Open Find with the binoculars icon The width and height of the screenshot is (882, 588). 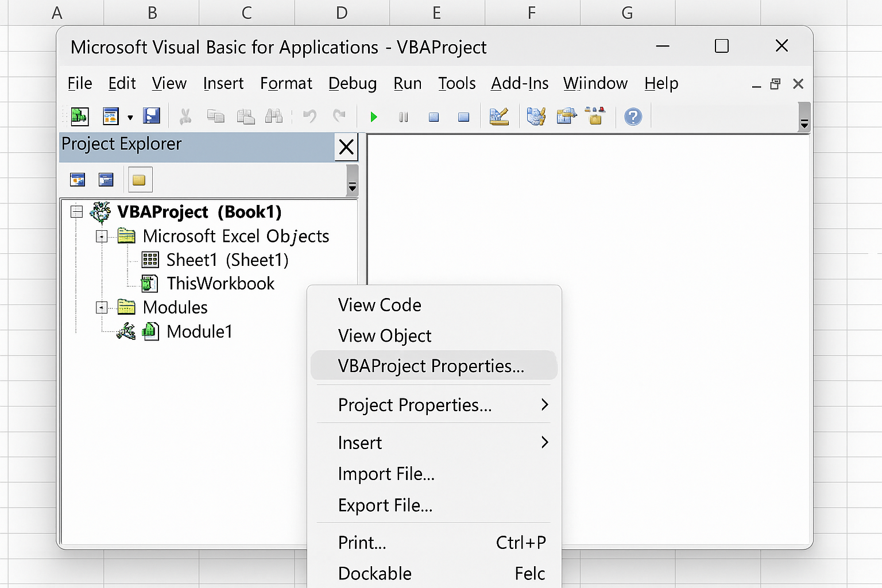(x=274, y=117)
